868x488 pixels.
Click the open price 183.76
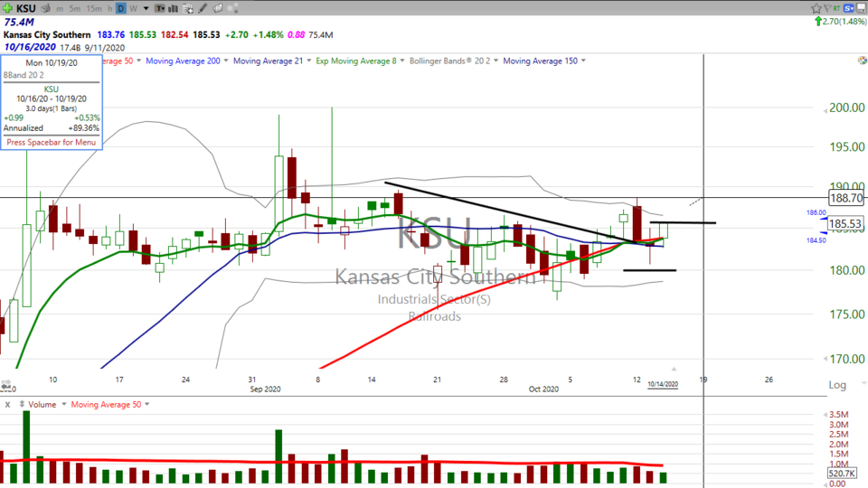tap(110, 35)
